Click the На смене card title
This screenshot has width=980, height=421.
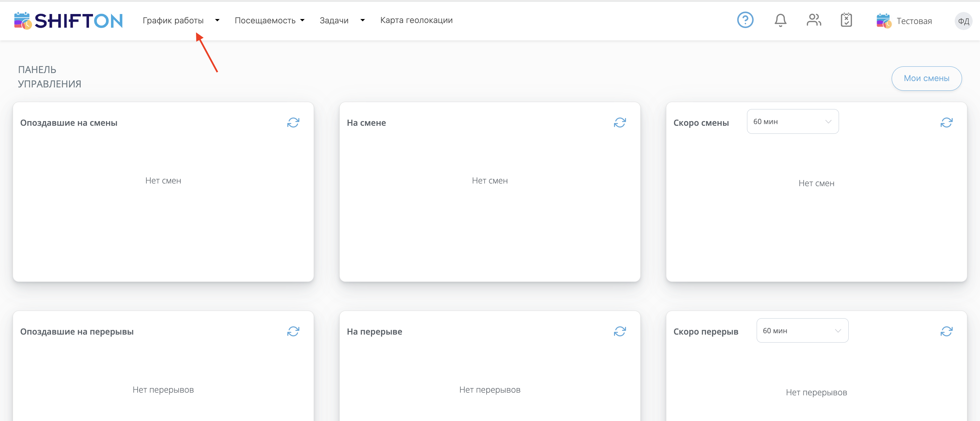point(366,122)
